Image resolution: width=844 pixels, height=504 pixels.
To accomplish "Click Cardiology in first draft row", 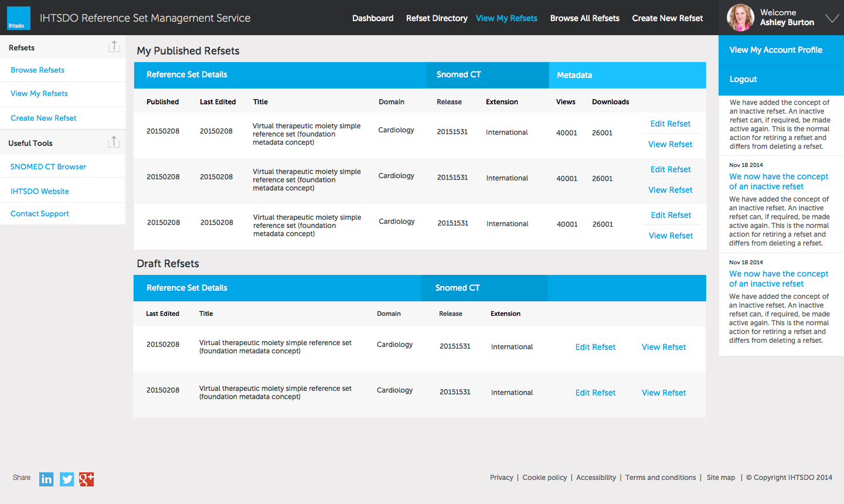I will 394,345.
